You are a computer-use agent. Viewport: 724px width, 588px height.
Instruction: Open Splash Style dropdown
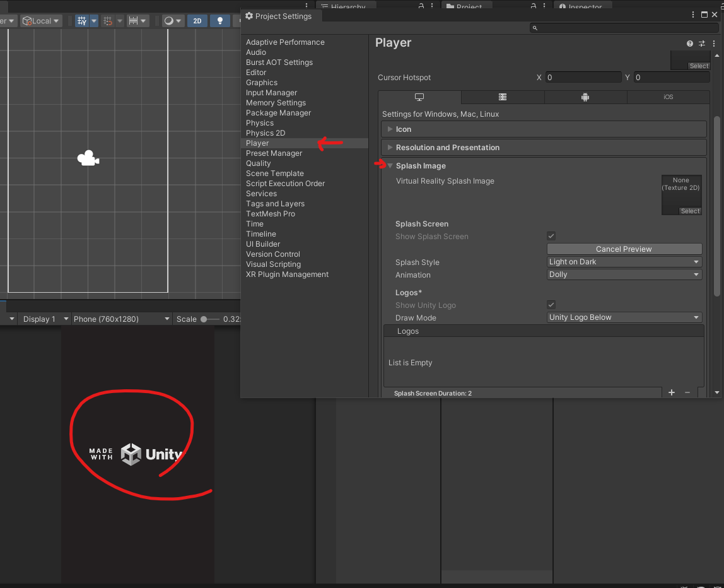pyautogui.click(x=624, y=262)
